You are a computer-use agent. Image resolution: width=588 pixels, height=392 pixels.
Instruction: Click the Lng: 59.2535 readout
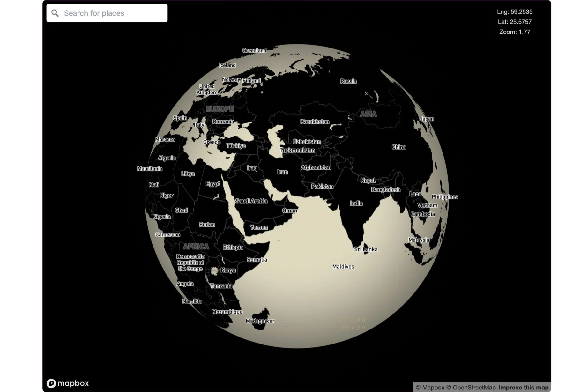pos(515,12)
